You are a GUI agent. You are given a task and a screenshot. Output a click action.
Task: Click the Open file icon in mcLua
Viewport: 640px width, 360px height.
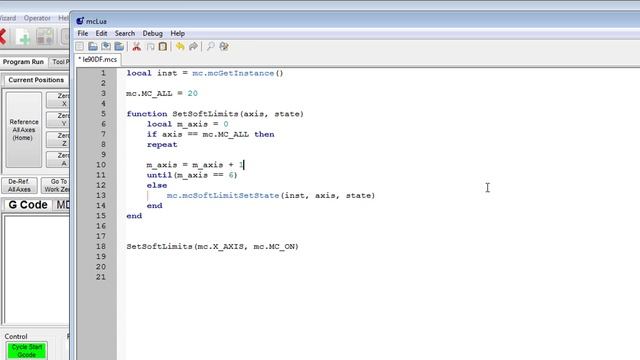(93, 47)
